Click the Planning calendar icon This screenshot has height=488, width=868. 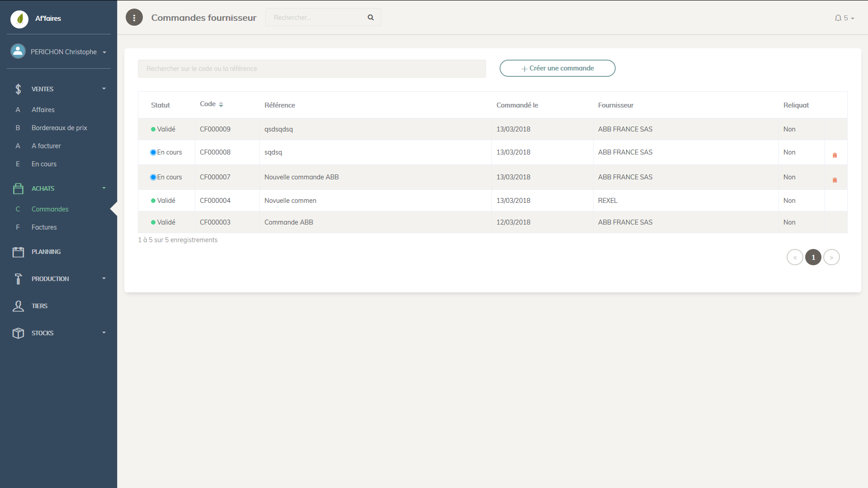[x=18, y=252]
